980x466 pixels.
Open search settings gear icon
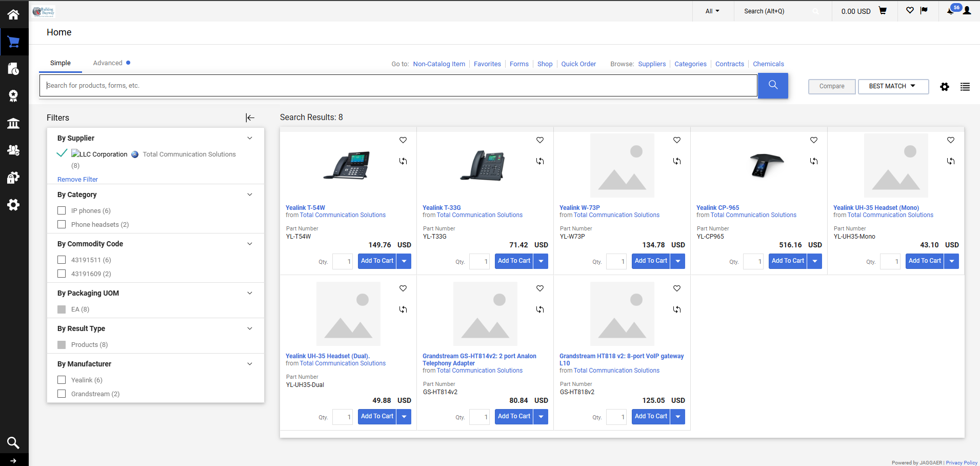[944, 87]
